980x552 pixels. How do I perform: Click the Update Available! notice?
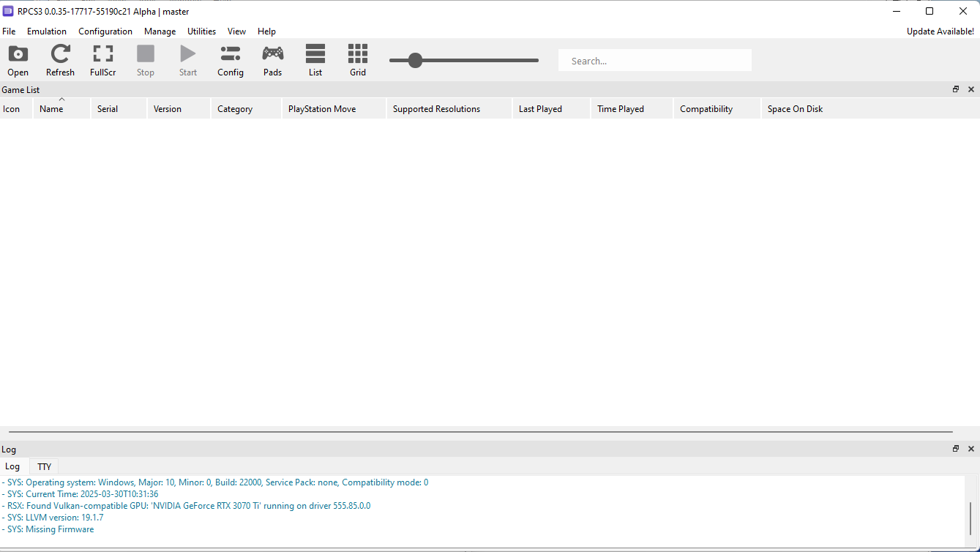940,31
